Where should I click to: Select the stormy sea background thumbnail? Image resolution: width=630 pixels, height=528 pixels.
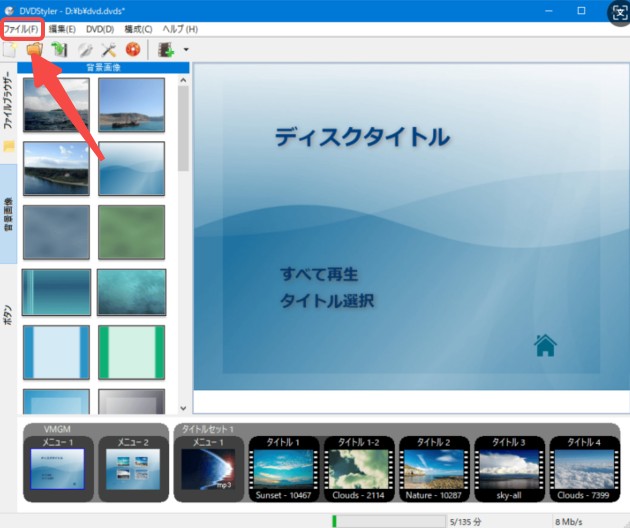pos(56,105)
